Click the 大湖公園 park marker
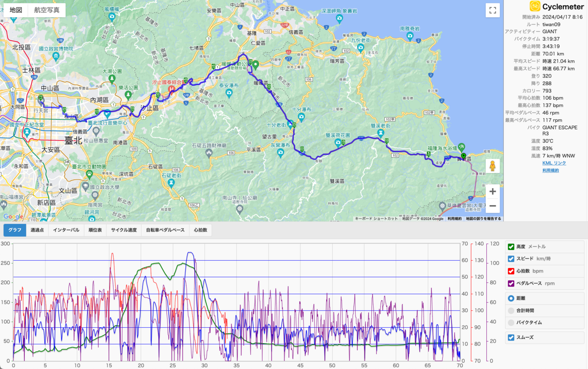 click(112, 80)
